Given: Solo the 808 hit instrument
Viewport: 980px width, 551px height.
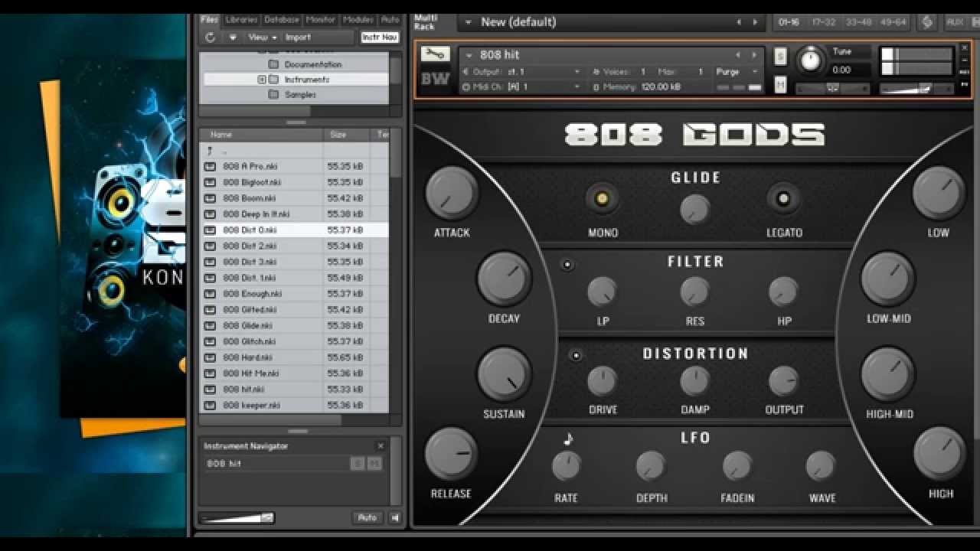Looking at the screenshot, I should coord(780,57).
